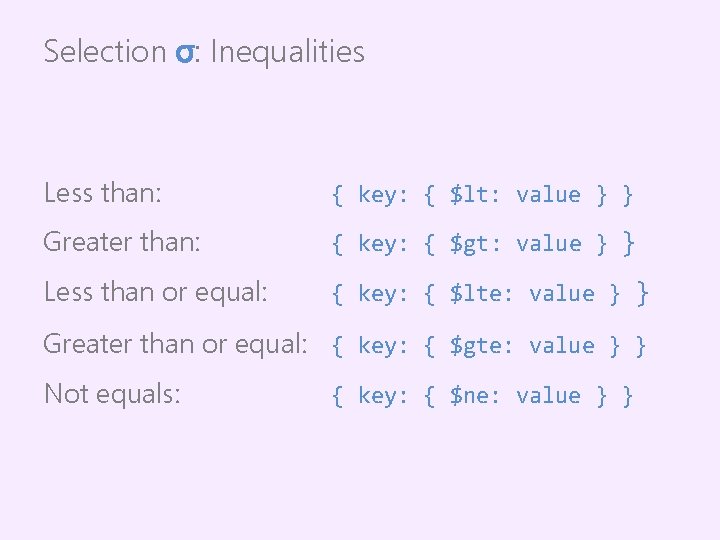Click the word "Inequalities" in the title
The image size is (720, 540).
click(x=287, y=52)
